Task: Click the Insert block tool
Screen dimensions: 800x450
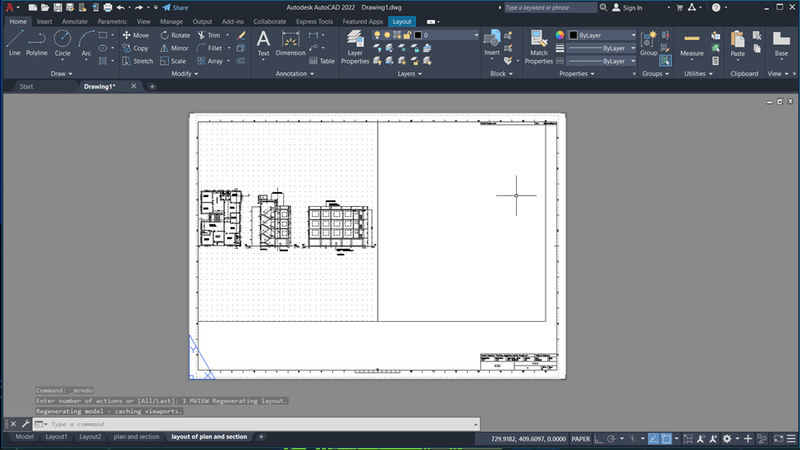Action: click(x=492, y=43)
